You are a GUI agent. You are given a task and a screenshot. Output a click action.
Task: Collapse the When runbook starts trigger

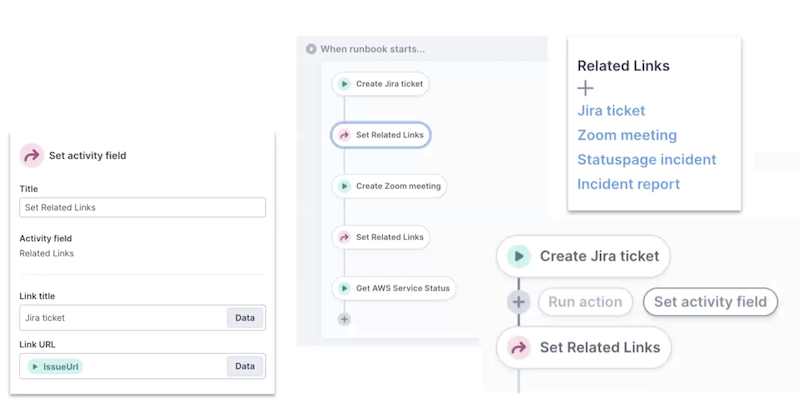(311, 49)
